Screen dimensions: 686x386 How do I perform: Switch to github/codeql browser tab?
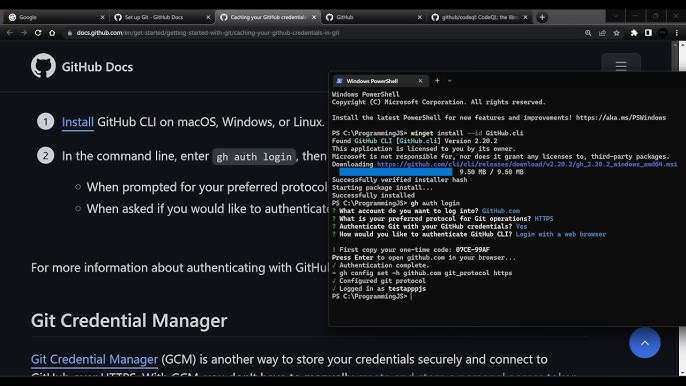point(480,17)
